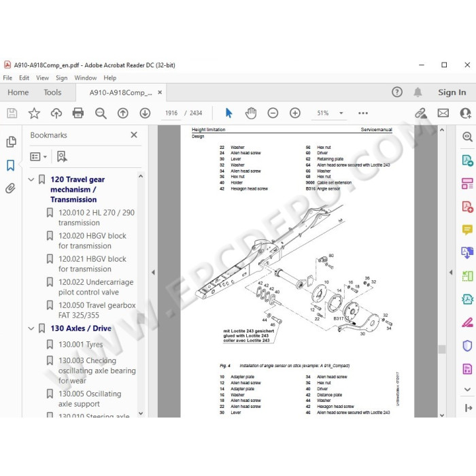
Task: Open the Export PDF tool
Action: coord(468,160)
